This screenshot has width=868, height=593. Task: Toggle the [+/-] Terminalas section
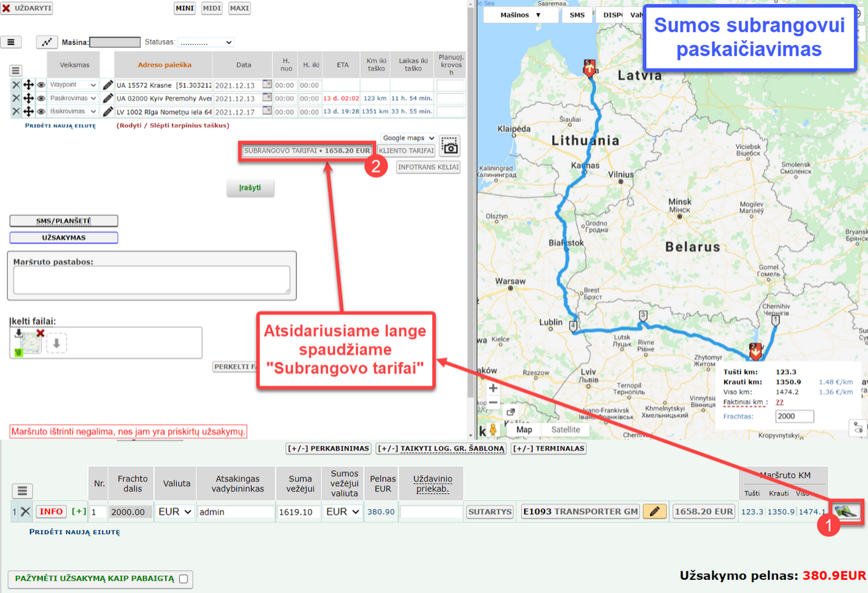tap(549, 449)
